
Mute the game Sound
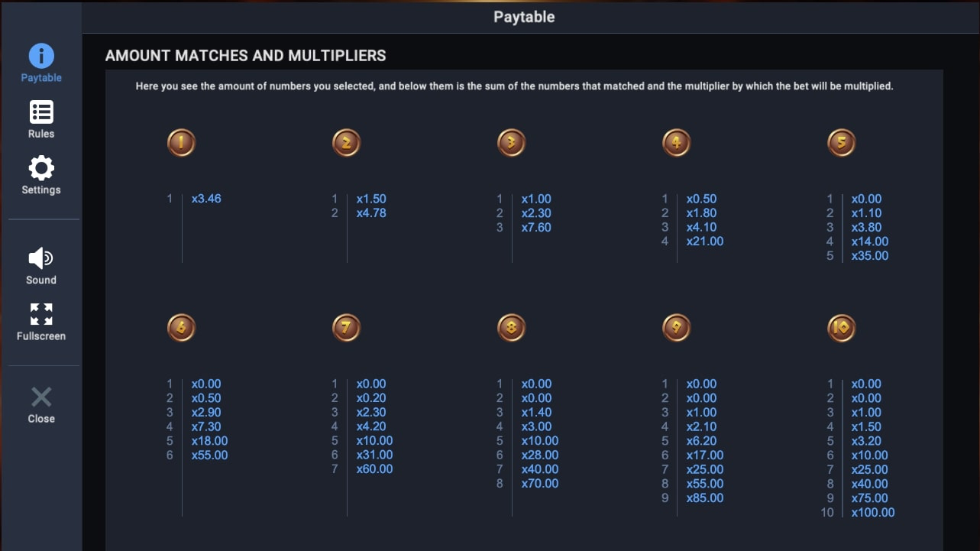tap(40, 258)
